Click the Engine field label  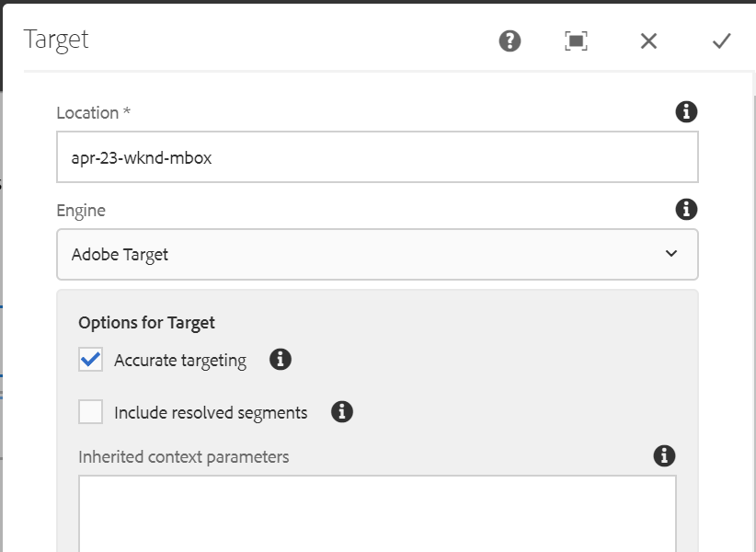(81, 211)
